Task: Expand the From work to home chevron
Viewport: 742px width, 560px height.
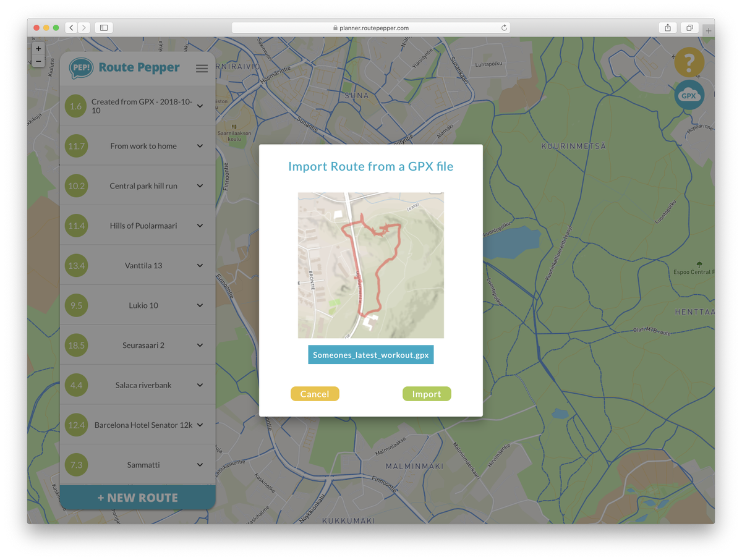Action: (200, 146)
